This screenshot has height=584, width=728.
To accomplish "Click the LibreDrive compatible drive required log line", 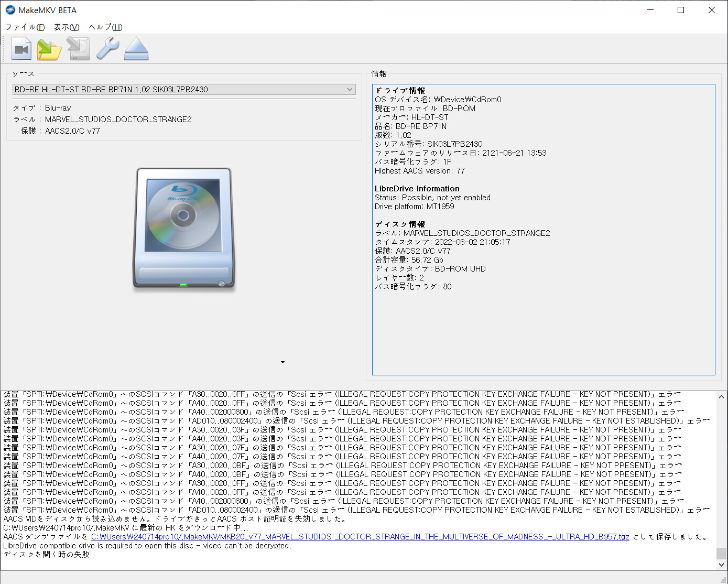I will click(x=147, y=546).
